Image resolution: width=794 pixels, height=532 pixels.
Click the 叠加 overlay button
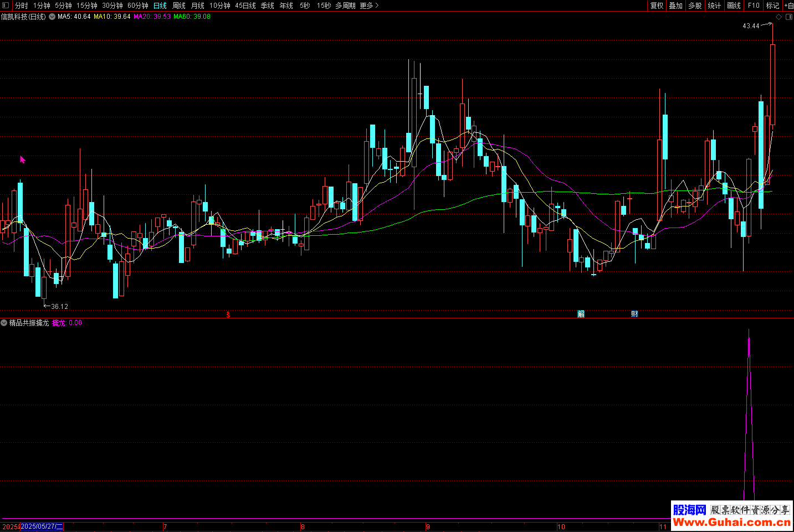[x=675, y=6]
